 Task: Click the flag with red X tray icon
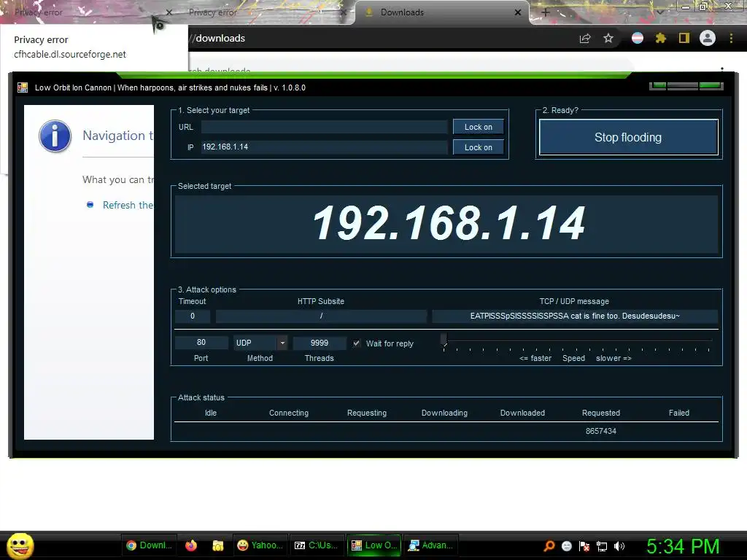tap(584, 546)
